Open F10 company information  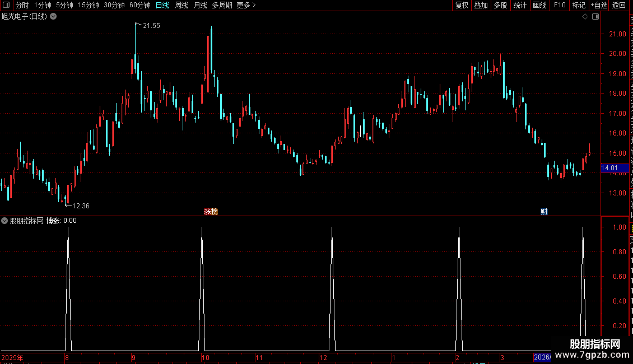(560, 5)
